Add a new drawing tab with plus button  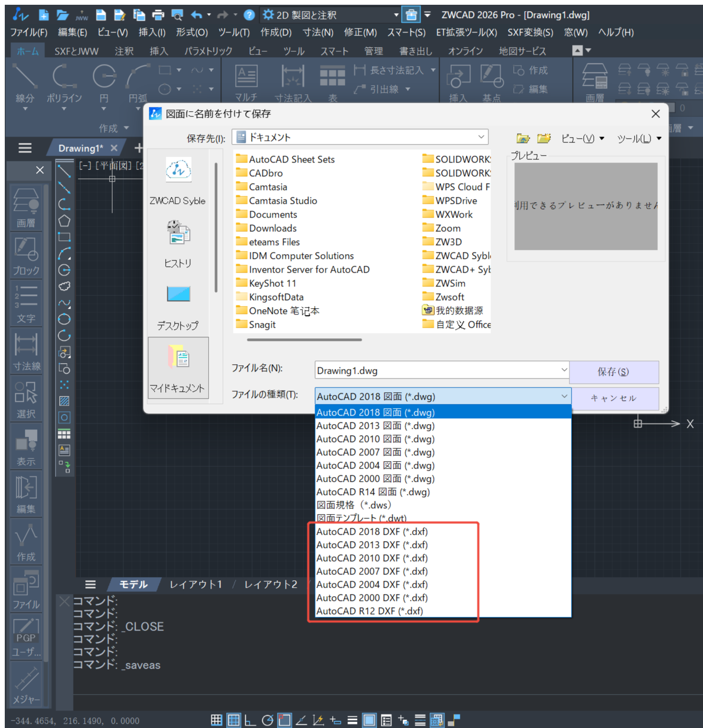pyautogui.click(x=139, y=148)
